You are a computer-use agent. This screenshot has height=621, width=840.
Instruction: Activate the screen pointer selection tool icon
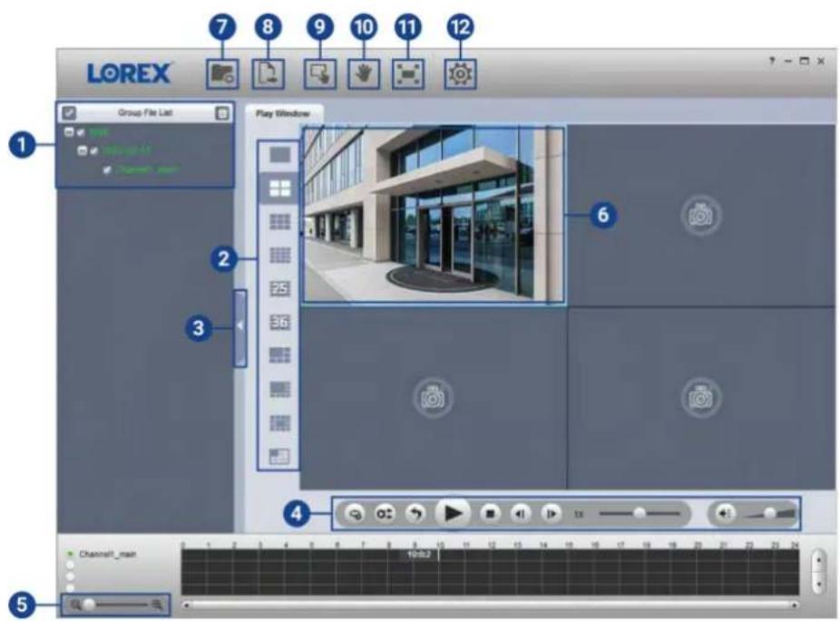pos(320,73)
